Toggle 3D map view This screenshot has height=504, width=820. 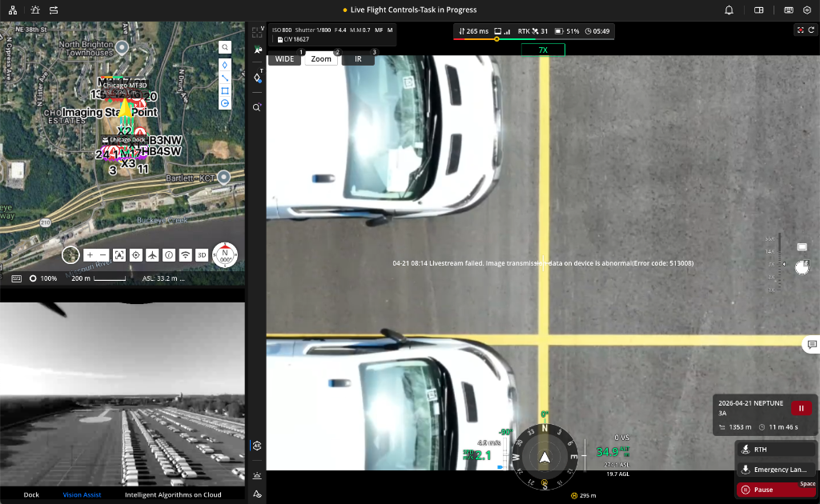pyautogui.click(x=202, y=255)
